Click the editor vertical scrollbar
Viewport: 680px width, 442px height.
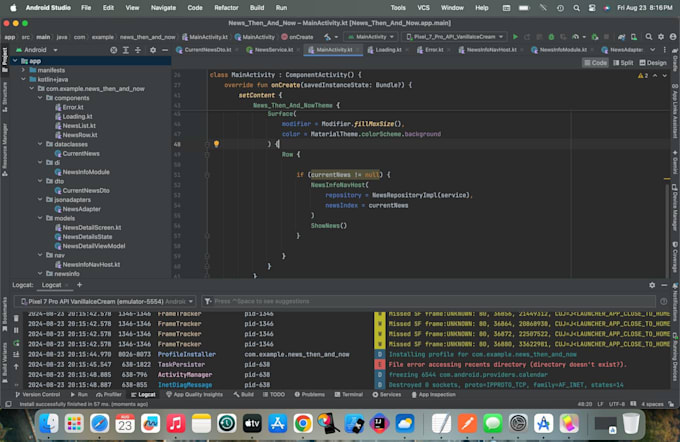(x=667, y=229)
